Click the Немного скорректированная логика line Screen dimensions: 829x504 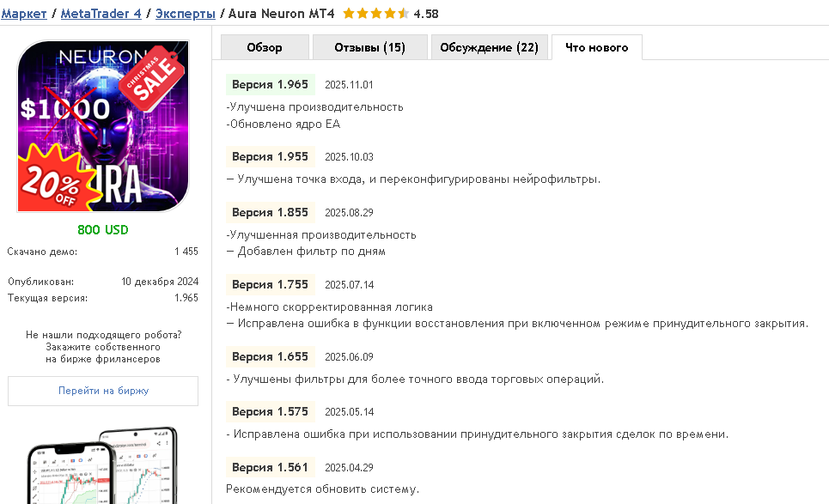tap(329, 307)
